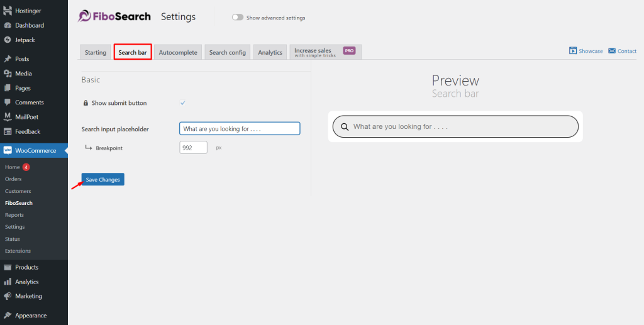Click the Feedback form icon
This screenshot has height=325, width=644.
pyautogui.click(x=8, y=132)
